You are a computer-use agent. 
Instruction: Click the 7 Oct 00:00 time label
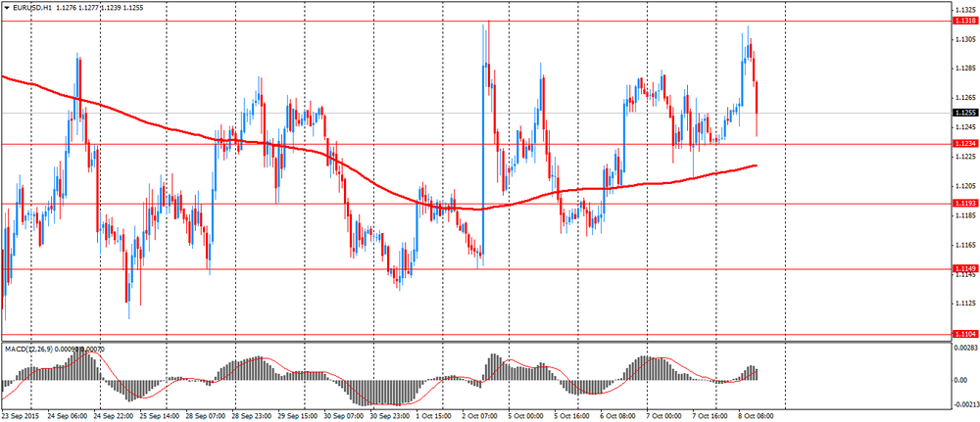pos(663,414)
